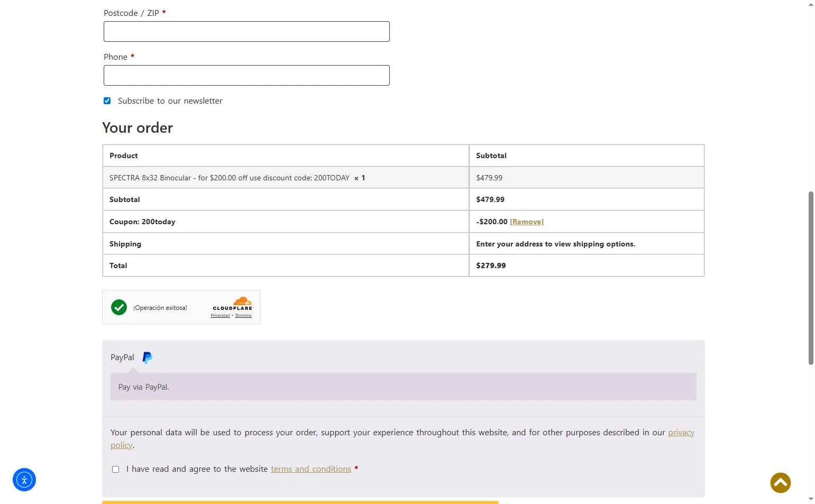815x504 pixels.
Task: Click the '¡Operación exitosa!' message
Action: 160,308
